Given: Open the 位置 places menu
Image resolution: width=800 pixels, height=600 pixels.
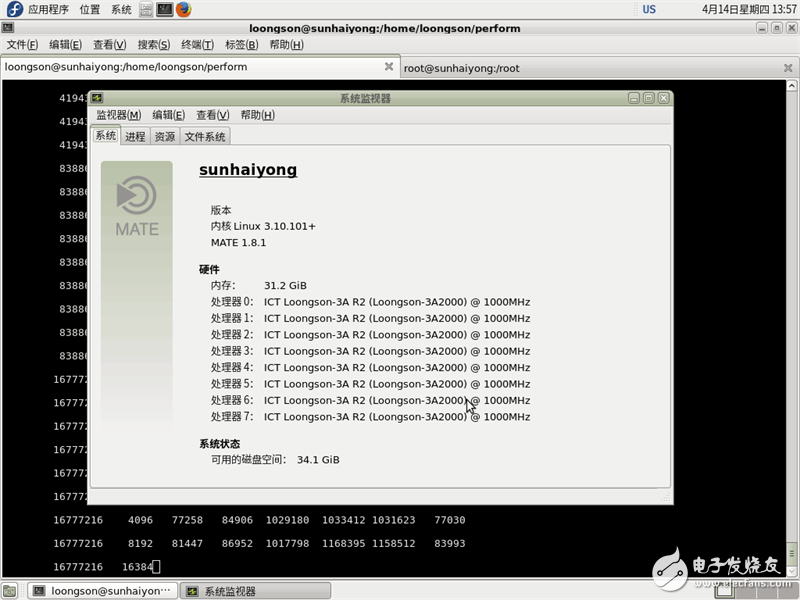Looking at the screenshot, I should pos(90,9).
